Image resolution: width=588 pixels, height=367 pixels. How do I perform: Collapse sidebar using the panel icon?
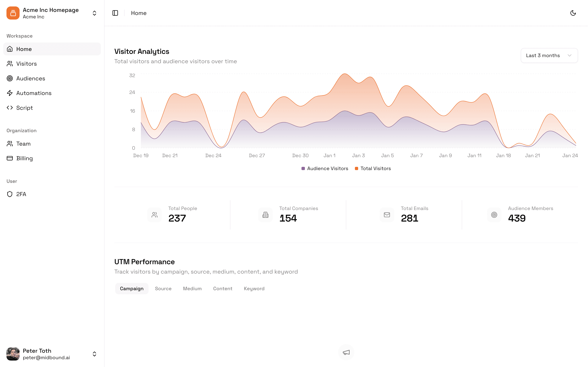115,13
